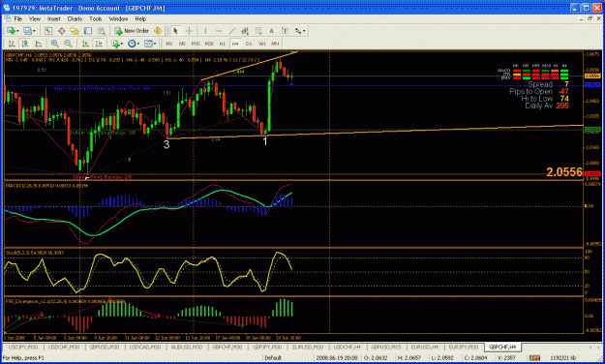Open the Profiles toolbar icon
605x364 pixels.
(x=27, y=31)
